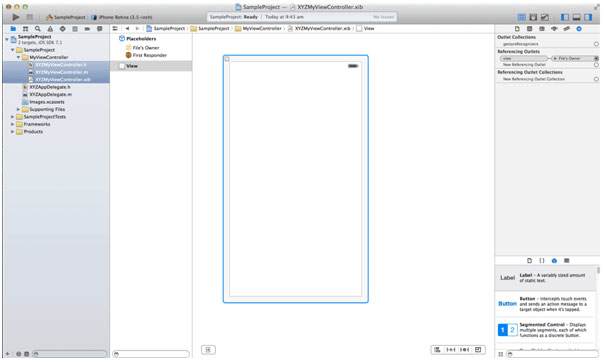
Task: Open the Connections inspector arrow icon
Action: coord(579,29)
